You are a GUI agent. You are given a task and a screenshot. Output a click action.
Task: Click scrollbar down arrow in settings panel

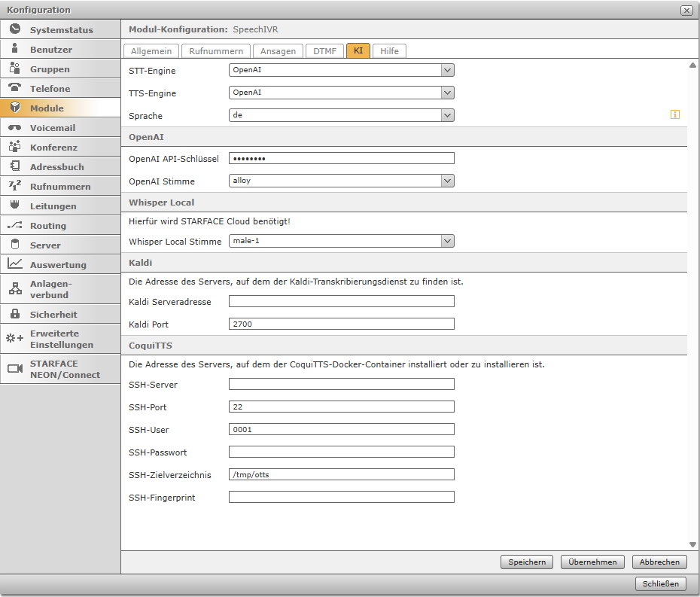point(692,544)
